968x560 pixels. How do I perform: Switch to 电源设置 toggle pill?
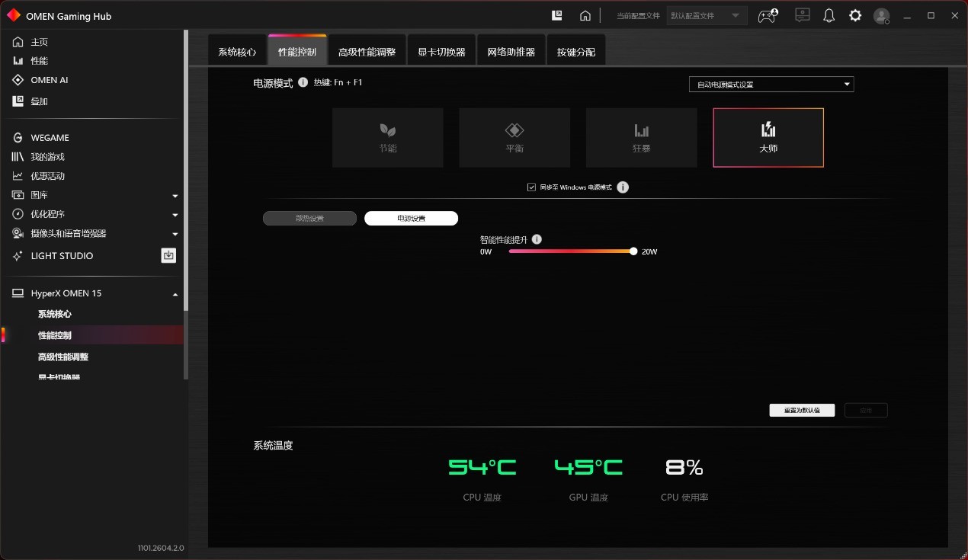(x=412, y=219)
